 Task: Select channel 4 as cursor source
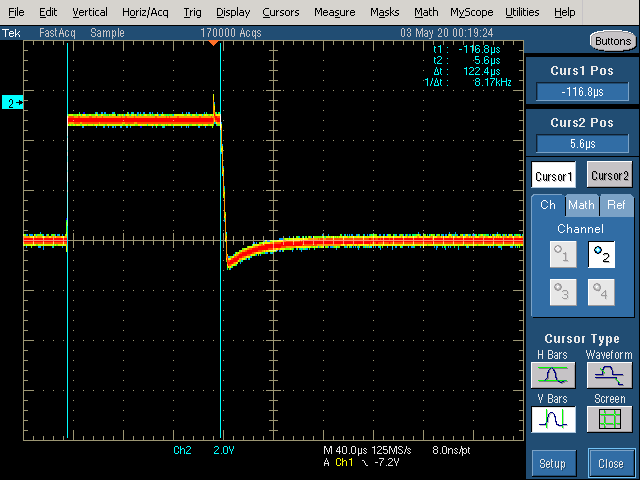[x=601, y=292]
